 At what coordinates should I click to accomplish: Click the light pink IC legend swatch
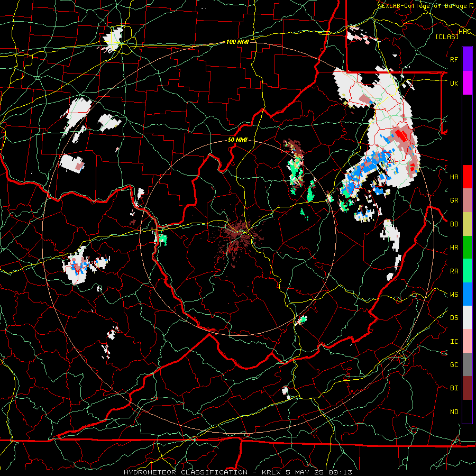pos(467,341)
